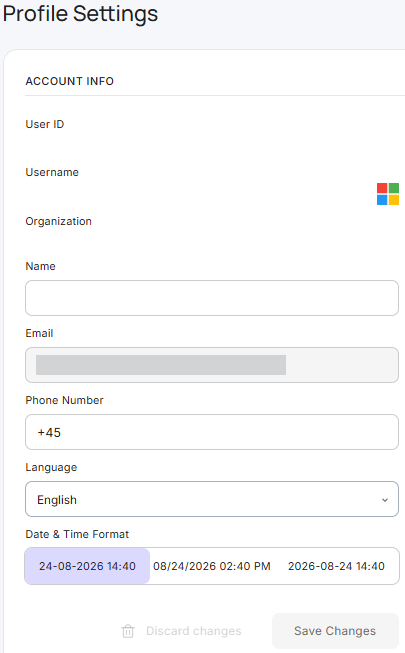This screenshot has width=405, height=653.
Task: Select the 24-08-2026 14:40 date format
Action: (87, 566)
